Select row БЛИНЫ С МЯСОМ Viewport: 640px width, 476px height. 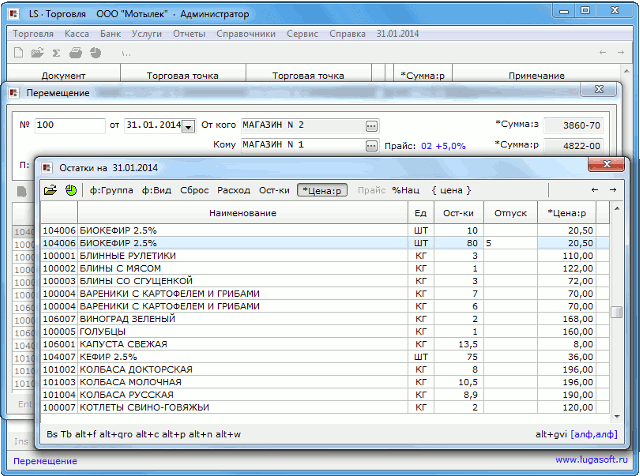click(x=325, y=269)
